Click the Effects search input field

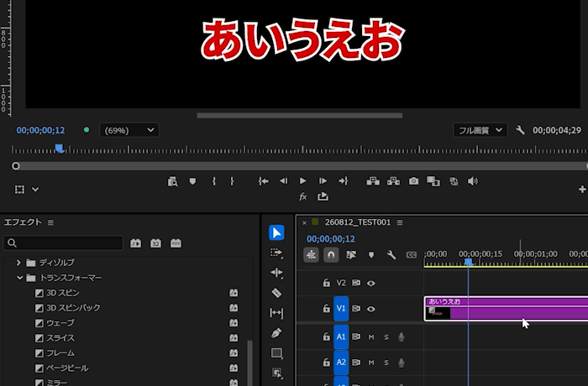(x=63, y=243)
